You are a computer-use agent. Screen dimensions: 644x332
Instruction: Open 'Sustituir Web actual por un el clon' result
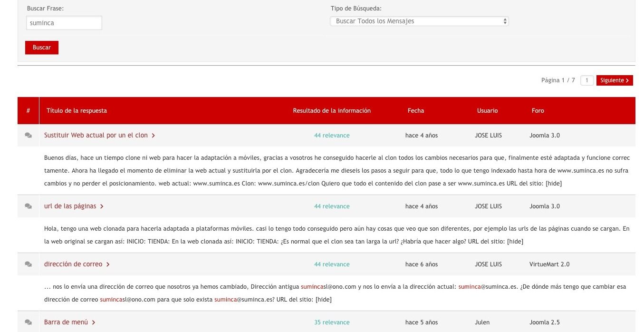[x=96, y=136]
